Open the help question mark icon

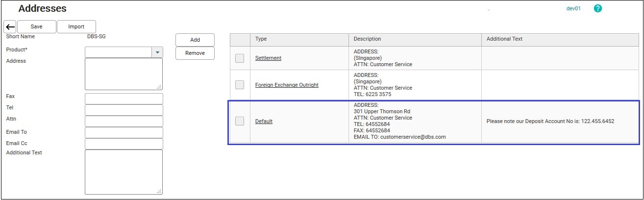coord(597,9)
